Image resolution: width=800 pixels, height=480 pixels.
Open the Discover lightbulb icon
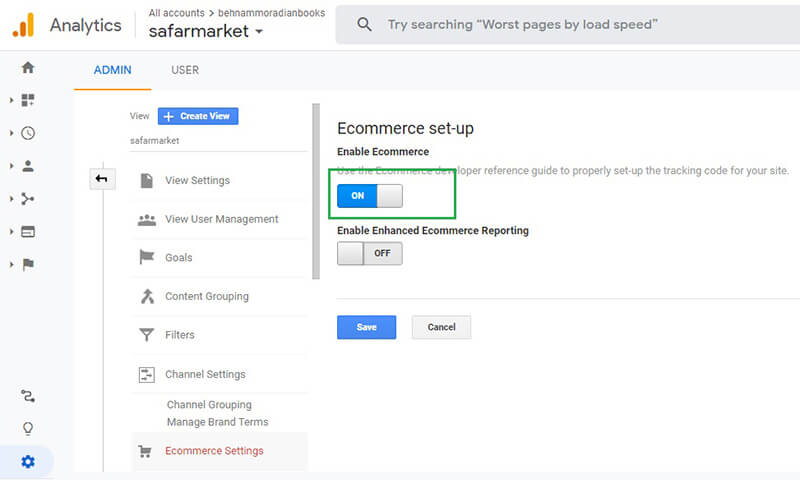27,428
